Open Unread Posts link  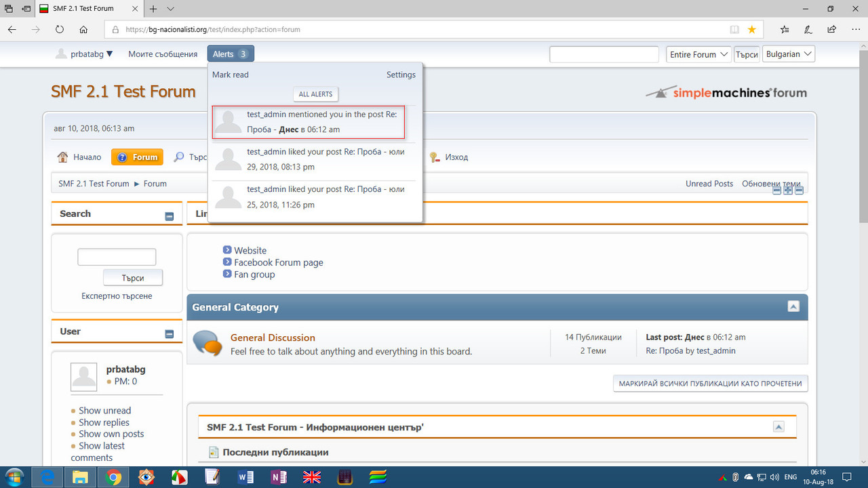pyautogui.click(x=709, y=184)
